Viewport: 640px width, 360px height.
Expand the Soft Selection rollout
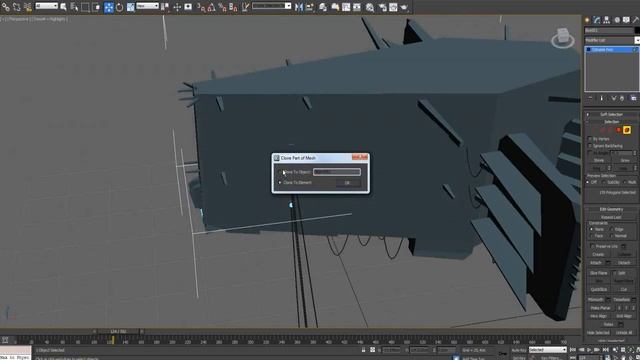[x=611, y=114]
